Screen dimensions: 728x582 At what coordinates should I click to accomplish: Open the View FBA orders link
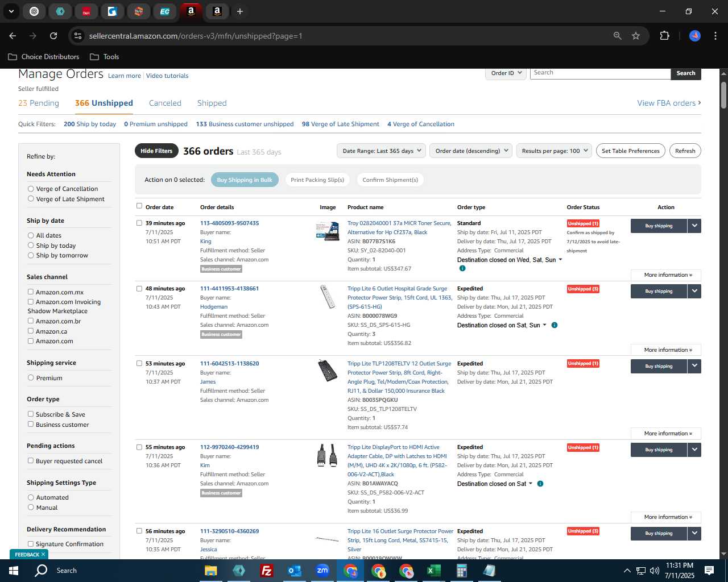pos(669,103)
